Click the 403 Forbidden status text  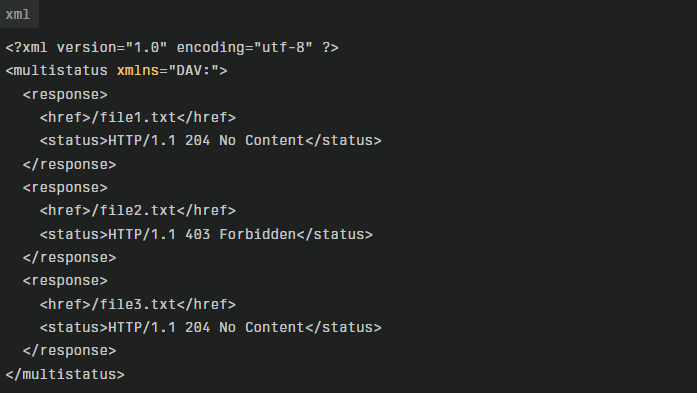240,235
